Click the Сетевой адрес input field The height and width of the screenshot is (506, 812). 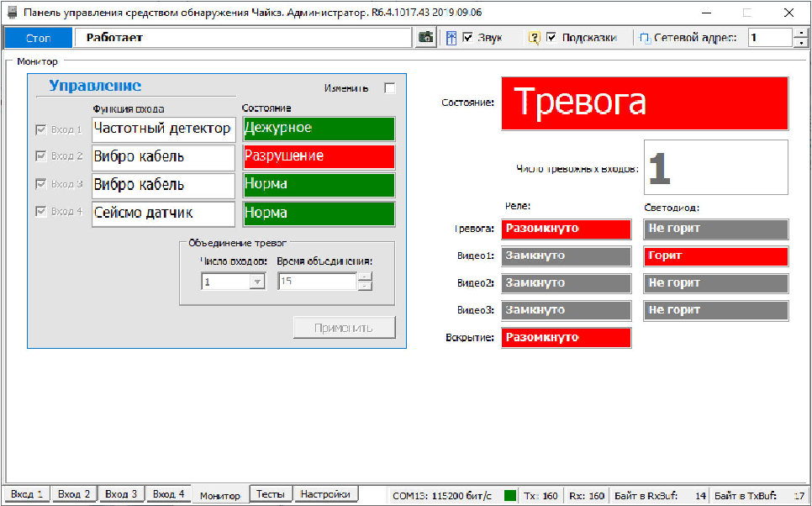click(x=771, y=38)
